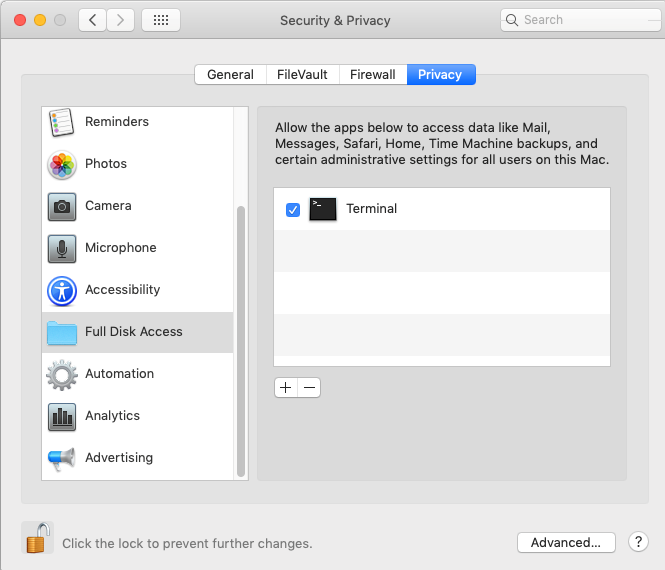665x570 pixels.
Task: Click the Reminders notepad icon
Action: pyautogui.click(x=61, y=122)
